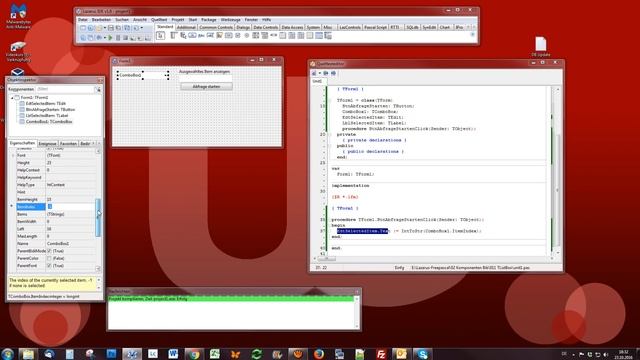
Task: Open the Suchen menu
Action: (x=122, y=20)
